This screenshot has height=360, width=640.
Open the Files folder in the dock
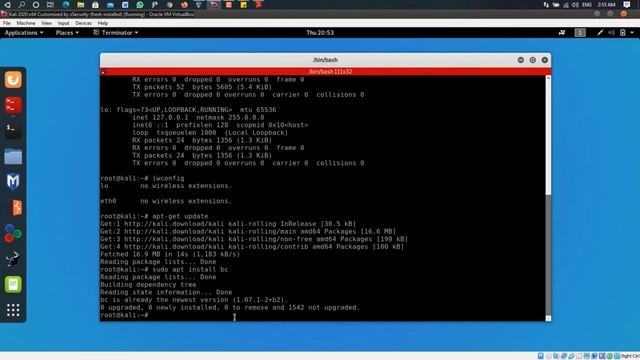pos(13,156)
